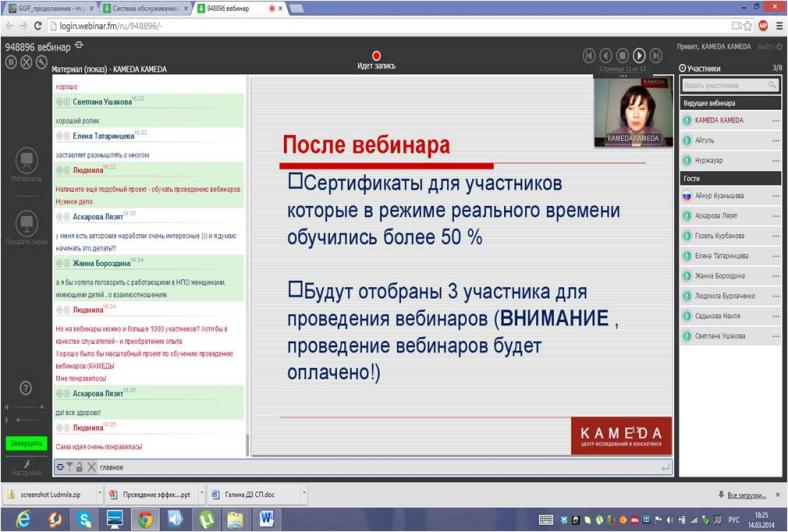Screen dimensions: 788x532
Task: Click the presenter webcam video thumbnail
Action: point(633,112)
